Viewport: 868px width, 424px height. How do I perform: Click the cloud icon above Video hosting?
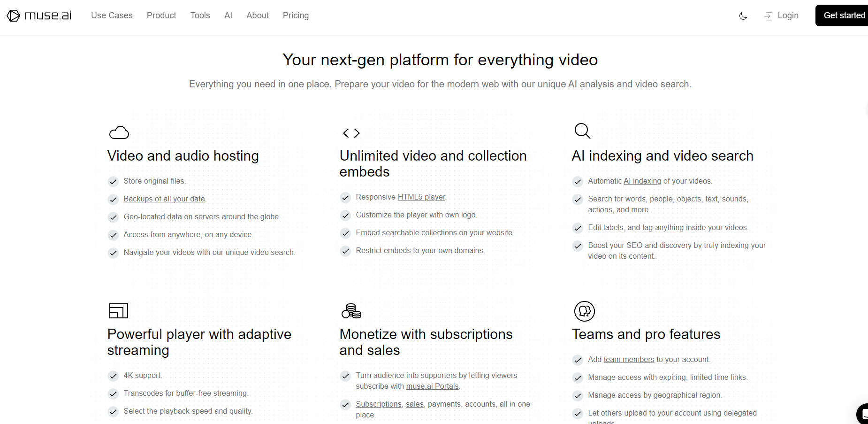click(x=119, y=133)
